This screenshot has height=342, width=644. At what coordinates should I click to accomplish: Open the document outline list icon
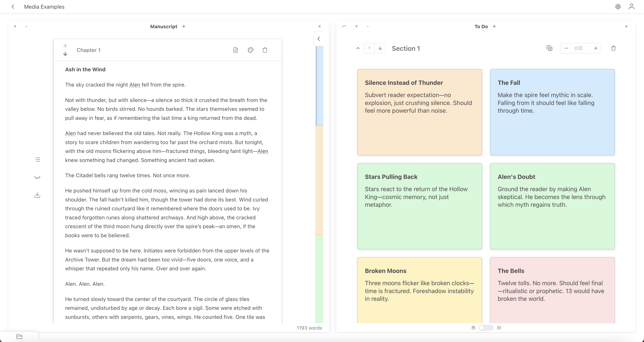pos(37,159)
